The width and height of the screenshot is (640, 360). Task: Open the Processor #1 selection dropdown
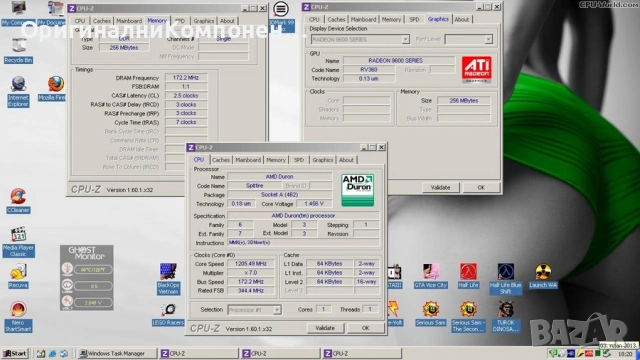(x=277, y=310)
